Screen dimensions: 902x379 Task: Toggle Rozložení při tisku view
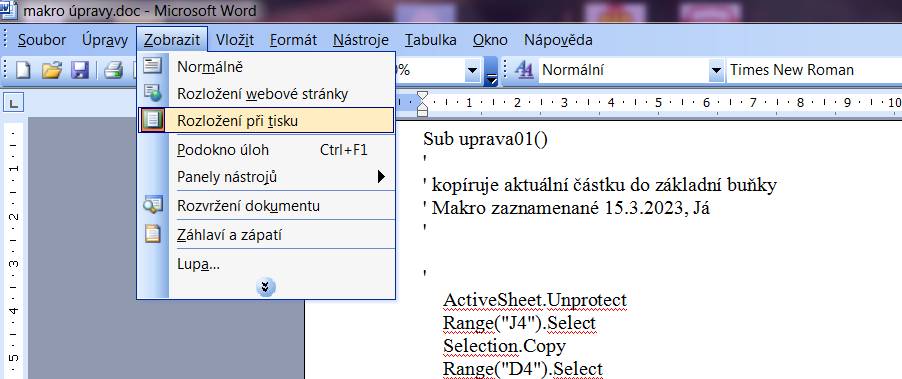click(266, 120)
